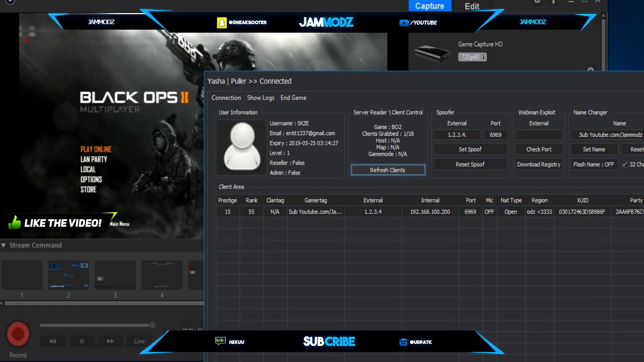
Task: Click the Mic column header
Action: point(490,201)
